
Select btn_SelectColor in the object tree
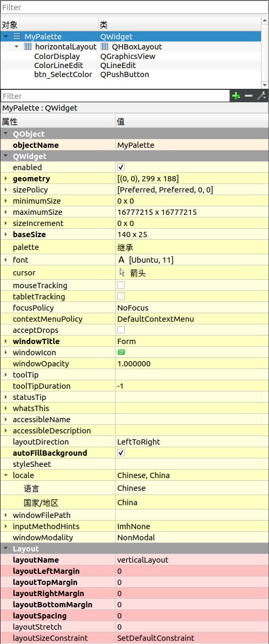(x=63, y=74)
